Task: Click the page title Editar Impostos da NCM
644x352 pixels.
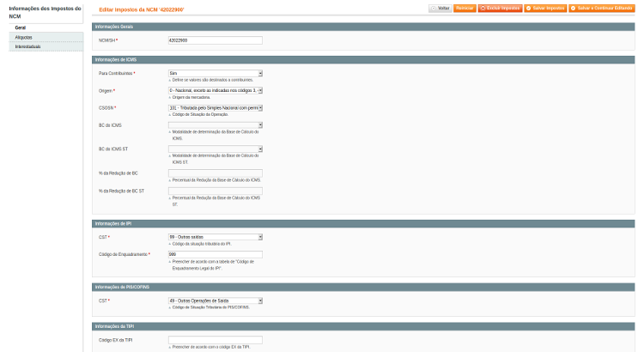Action: [x=142, y=9]
